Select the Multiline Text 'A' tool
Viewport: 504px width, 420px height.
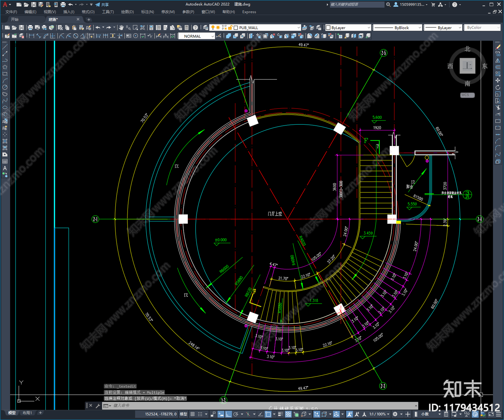pyautogui.click(x=5, y=168)
